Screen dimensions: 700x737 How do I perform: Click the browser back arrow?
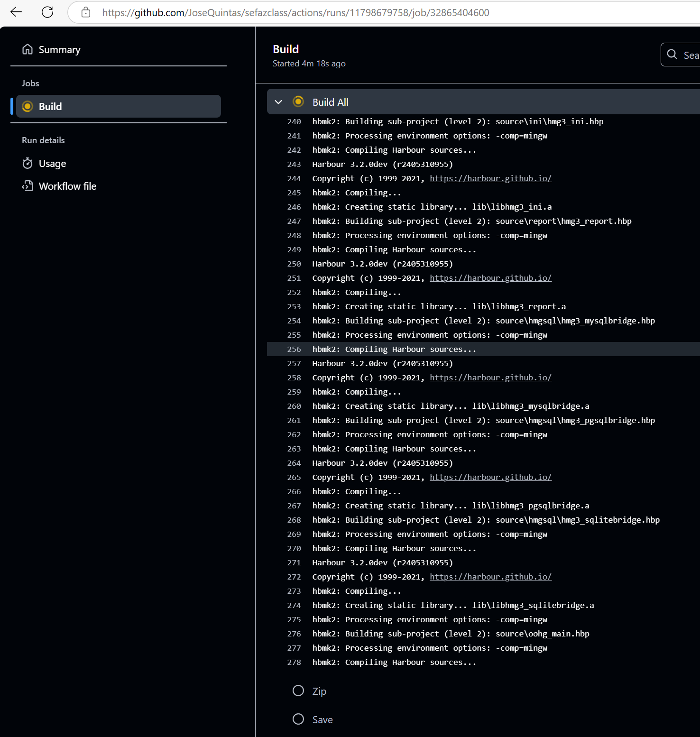(16, 12)
